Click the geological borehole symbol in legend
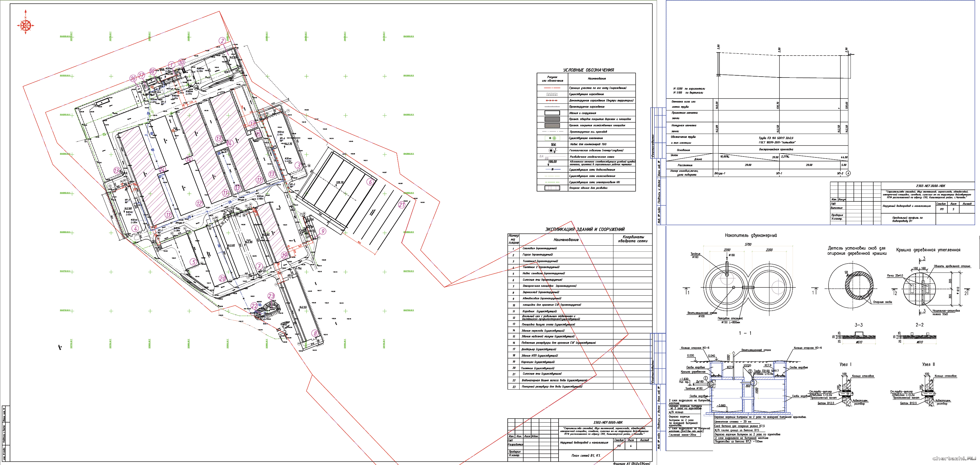This screenshot has height=465, width=980. coord(552,150)
